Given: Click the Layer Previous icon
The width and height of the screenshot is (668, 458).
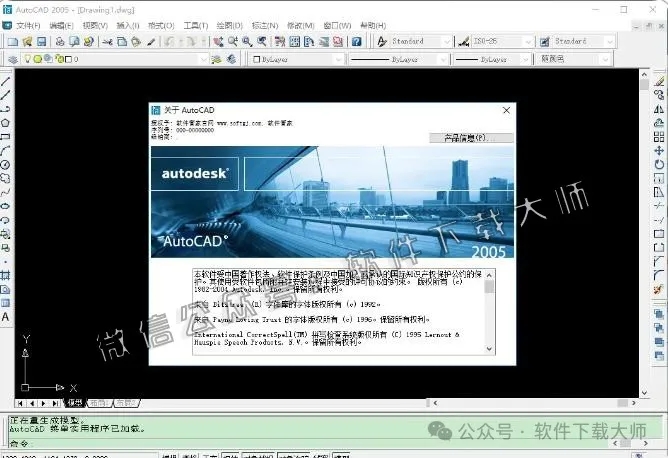Looking at the screenshot, I should [231, 59].
